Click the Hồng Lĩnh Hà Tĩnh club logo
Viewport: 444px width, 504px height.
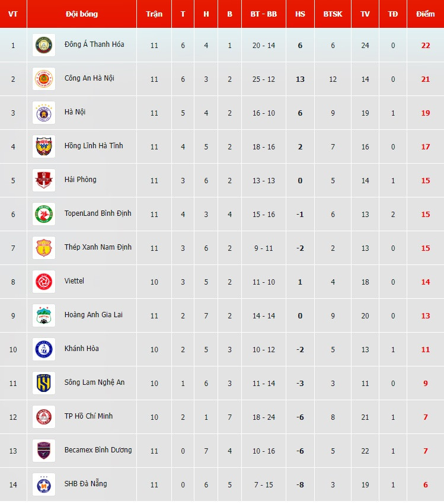(44, 146)
